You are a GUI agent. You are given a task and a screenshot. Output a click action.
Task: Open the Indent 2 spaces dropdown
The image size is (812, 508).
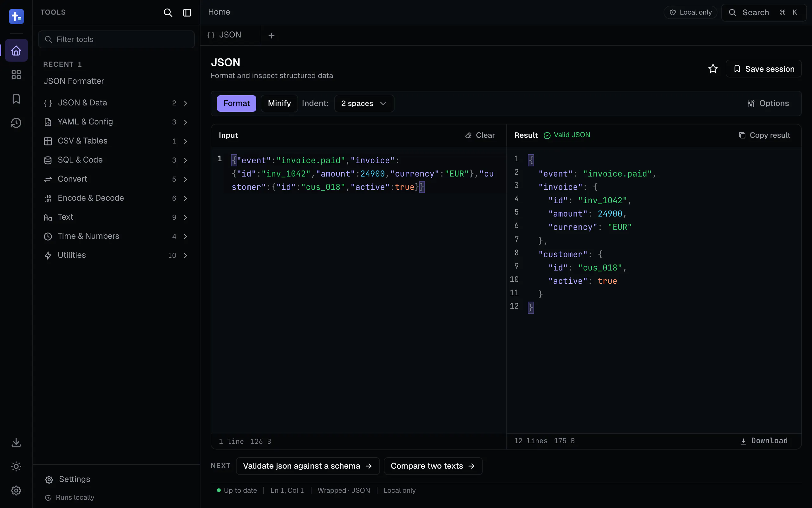364,104
